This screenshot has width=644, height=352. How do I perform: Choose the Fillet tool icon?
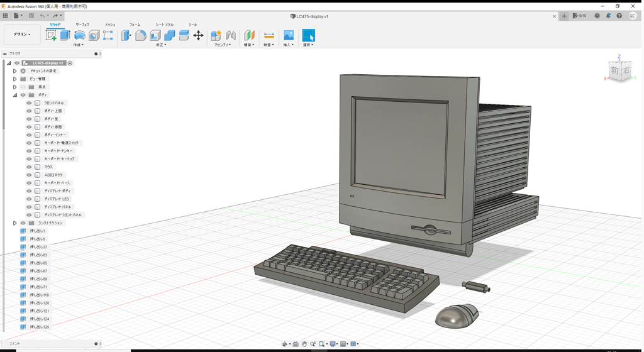(141, 35)
